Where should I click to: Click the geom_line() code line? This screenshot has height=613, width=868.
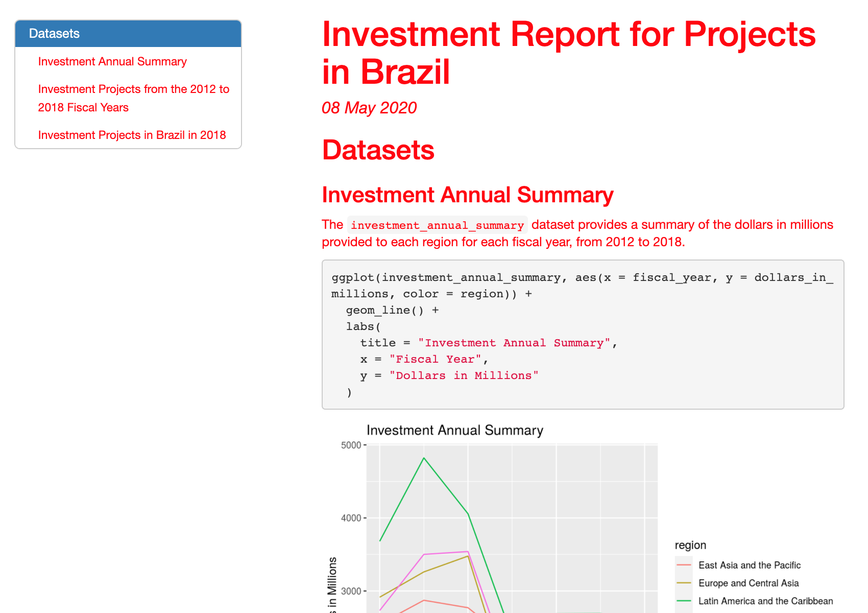[x=384, y=310]
